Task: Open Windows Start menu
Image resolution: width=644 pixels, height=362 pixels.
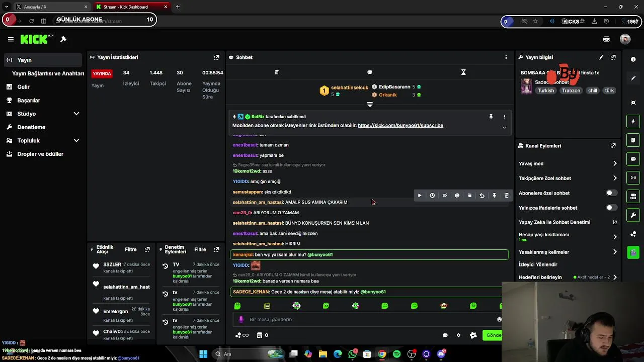Action: pyautogui.click(x=203, y=354)
